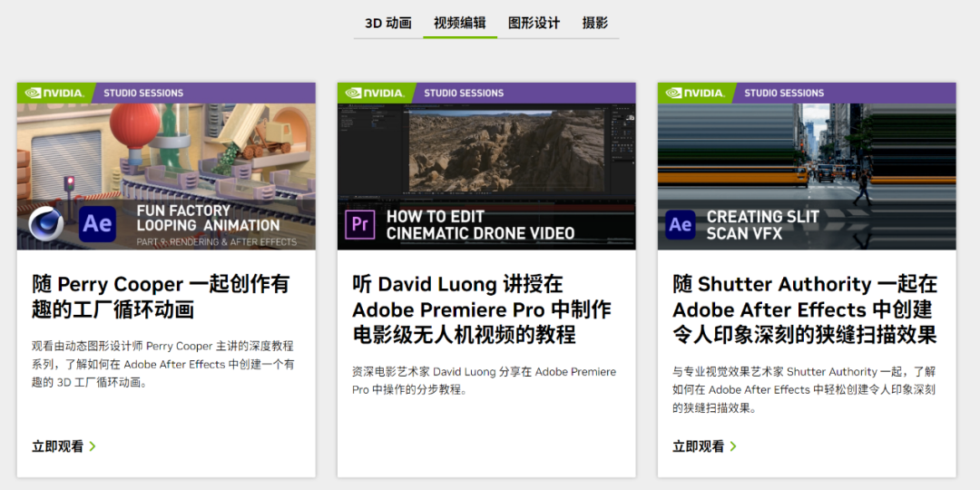The height and width of the screenshot is (490, 980).
Task: Click the green chevron on Shutter Authority's 立即观看
Action: [733, 446]
